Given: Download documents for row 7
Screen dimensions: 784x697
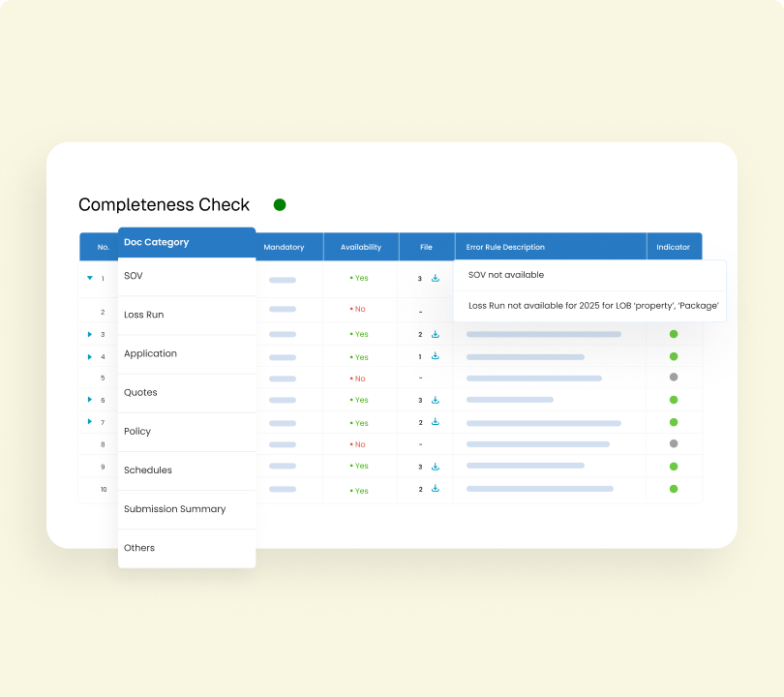Looking at the screenshot, I should [x=435, y=422].
